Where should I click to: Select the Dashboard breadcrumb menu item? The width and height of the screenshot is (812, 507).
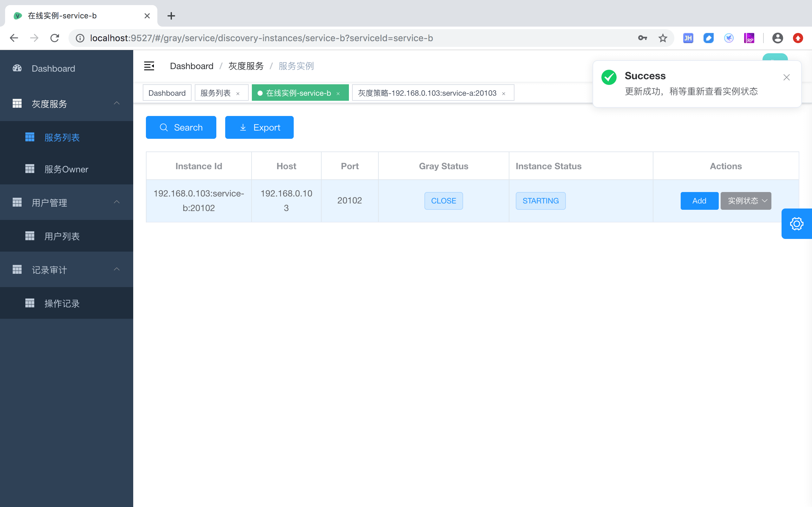click(x=191, y=65)
